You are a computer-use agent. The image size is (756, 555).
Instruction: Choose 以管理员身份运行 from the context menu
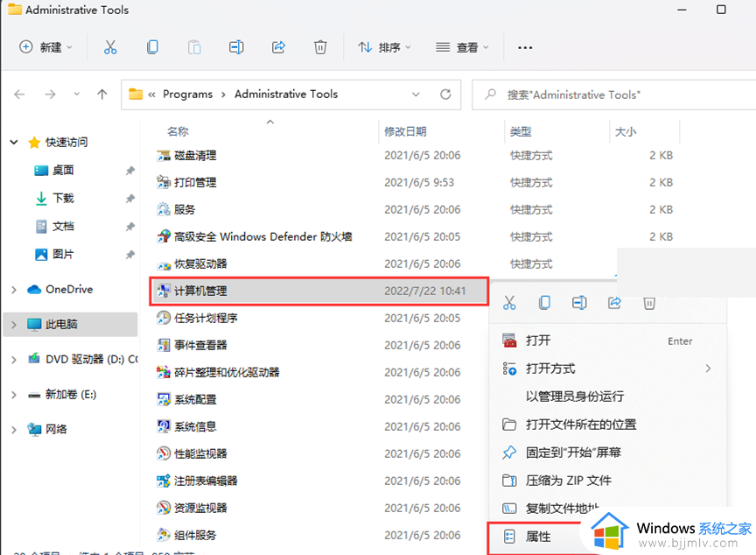[607, 397]
